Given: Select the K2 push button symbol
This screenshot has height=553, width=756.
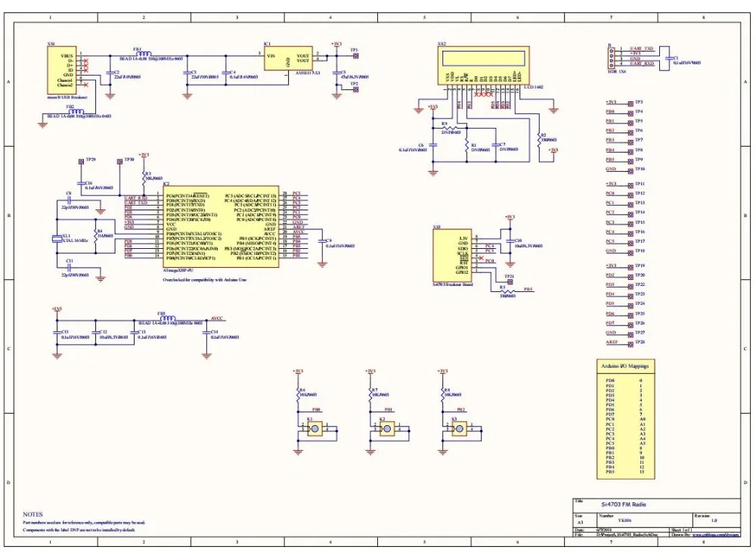Looking at the screenshot, I should (387, 428).
